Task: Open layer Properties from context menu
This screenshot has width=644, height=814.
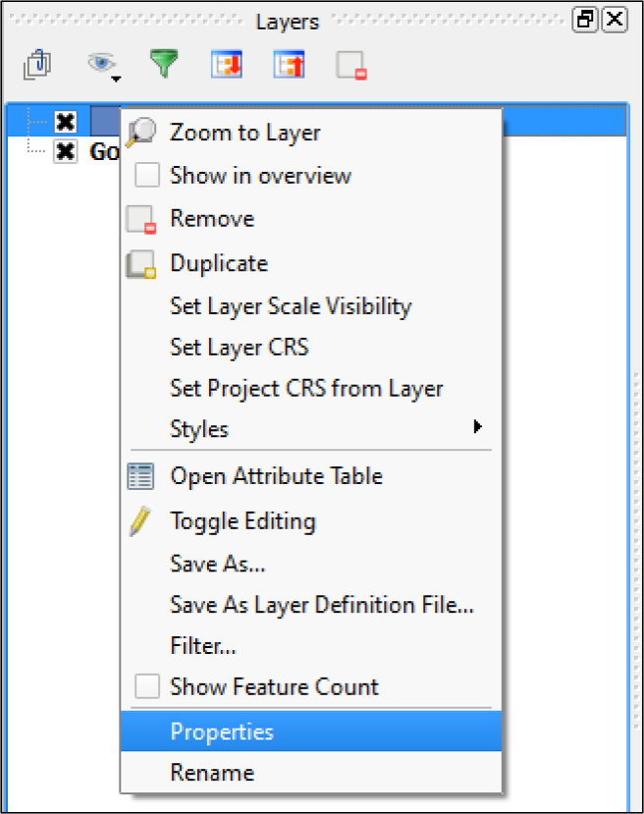Action: (222, 732)
